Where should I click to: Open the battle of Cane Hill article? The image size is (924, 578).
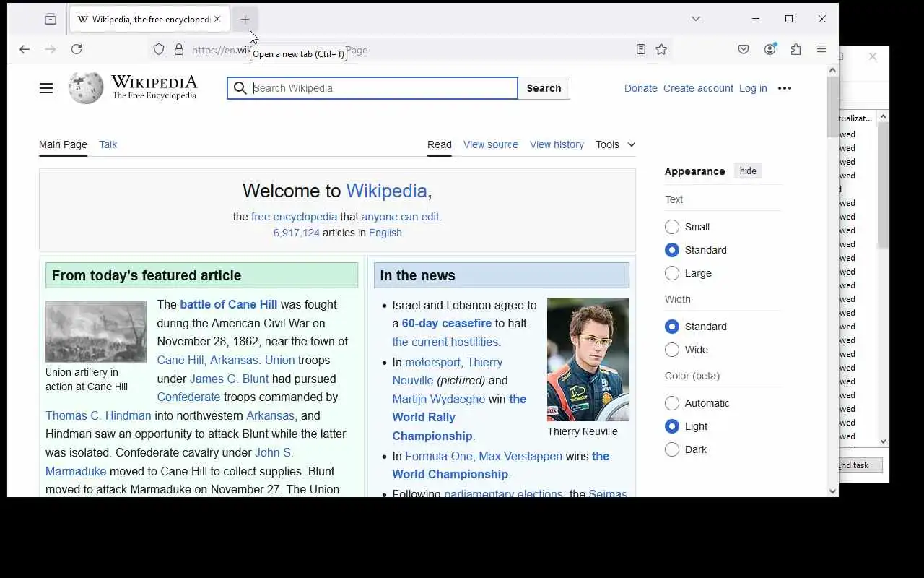pyautogui.click(x=228, y=304)
